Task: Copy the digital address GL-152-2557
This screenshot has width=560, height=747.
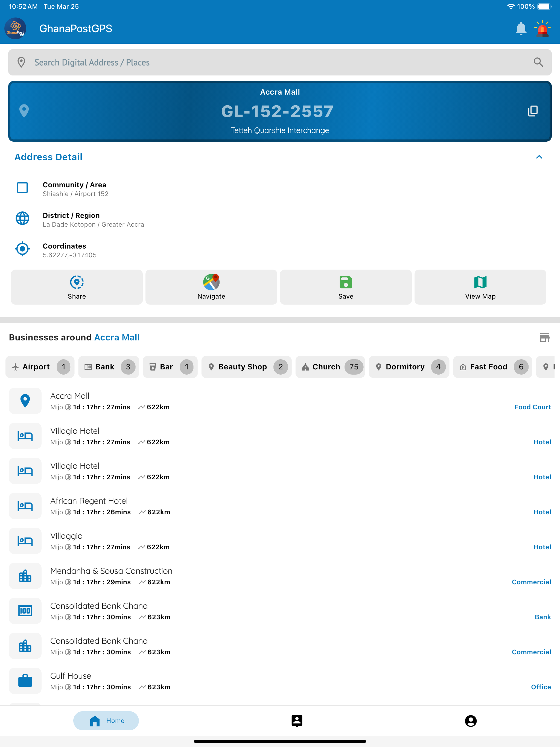Action: coord(533,111)
